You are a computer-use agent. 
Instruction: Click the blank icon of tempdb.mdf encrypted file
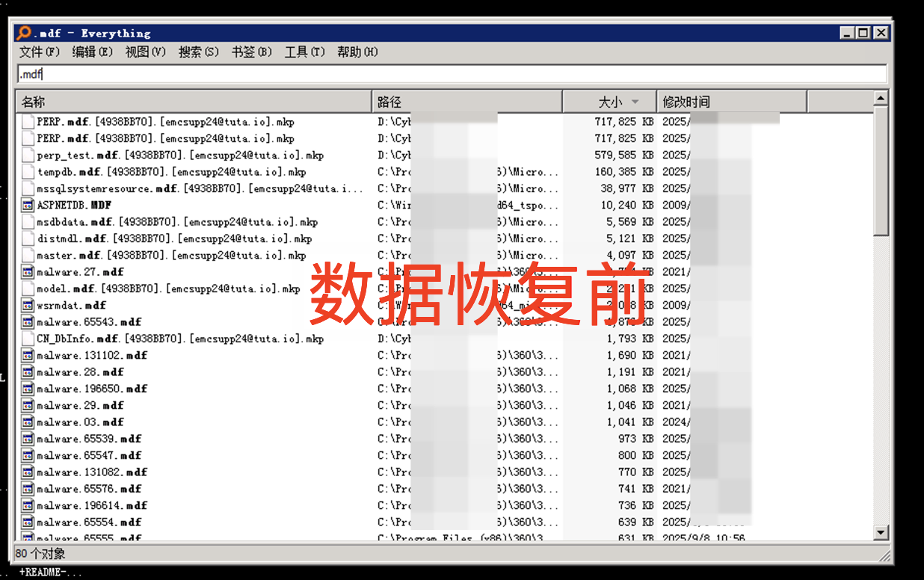pos(28,172)
